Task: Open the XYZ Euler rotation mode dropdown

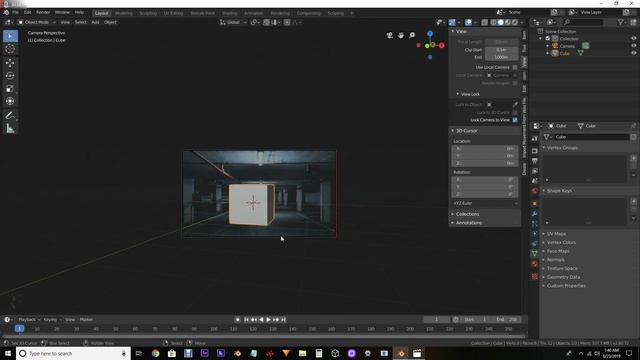Action: (485, 203)
